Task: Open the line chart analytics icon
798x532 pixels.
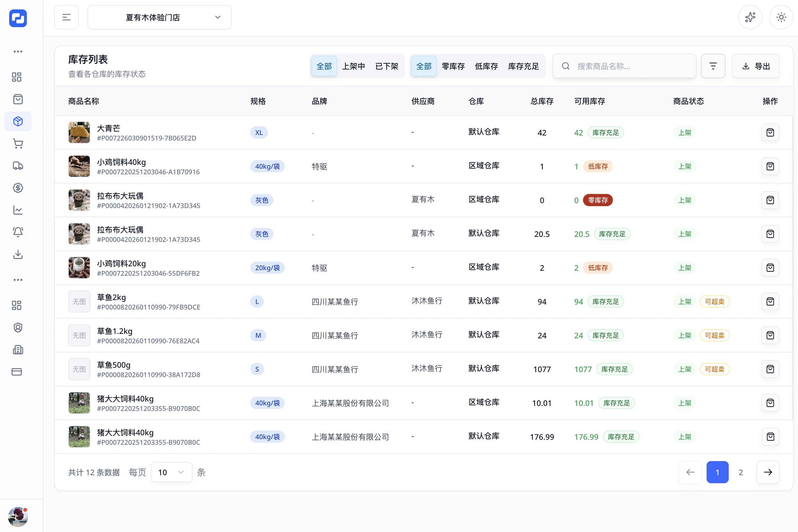Action: (x=18, y=210)
